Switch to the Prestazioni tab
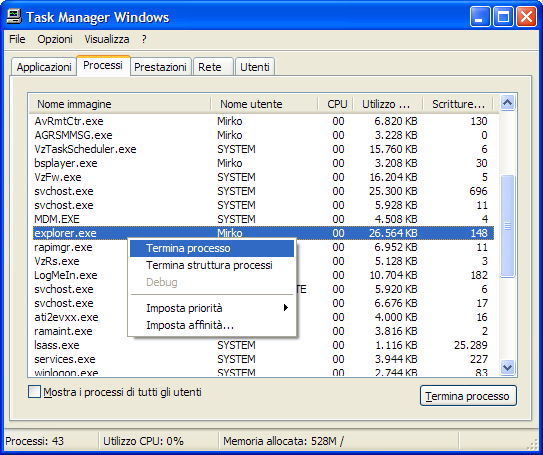Screen dimensions: 543x455 pyautogui.click(x=160, y=67)
